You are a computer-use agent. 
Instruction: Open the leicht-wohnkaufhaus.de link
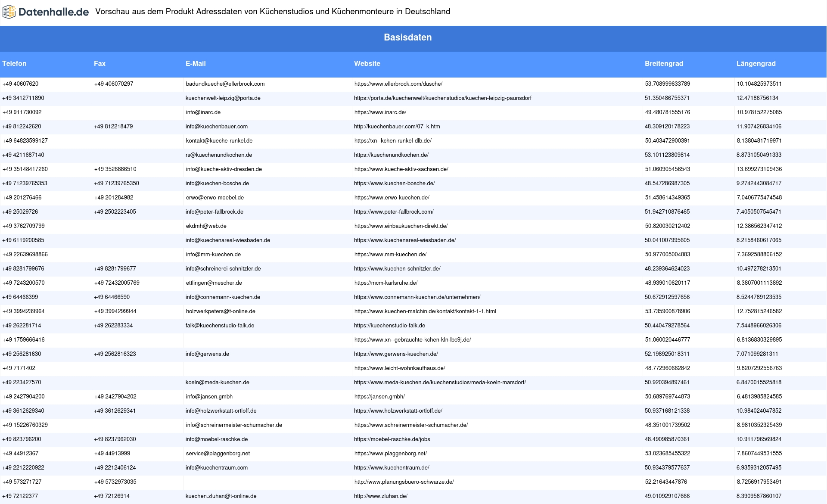pyautogui.click(x=400, y=368)
